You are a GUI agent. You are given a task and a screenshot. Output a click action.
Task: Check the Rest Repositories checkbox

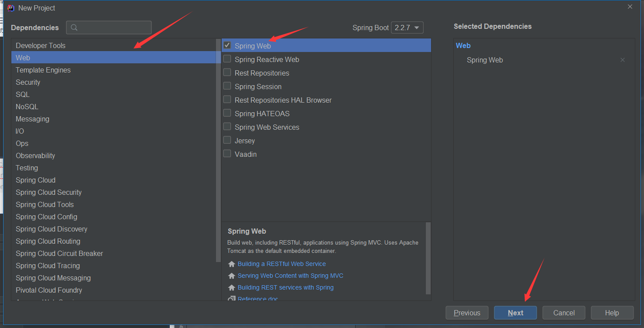(x=227, y=72)
